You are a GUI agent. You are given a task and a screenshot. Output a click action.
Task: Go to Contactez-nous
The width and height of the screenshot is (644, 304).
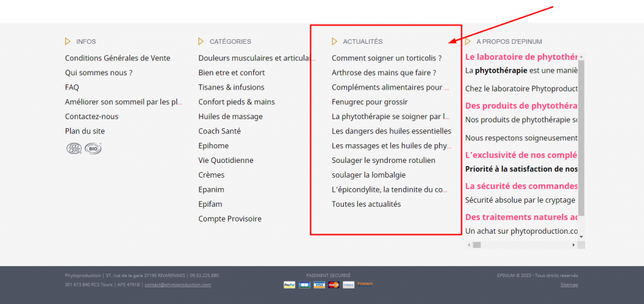[91, 117]
